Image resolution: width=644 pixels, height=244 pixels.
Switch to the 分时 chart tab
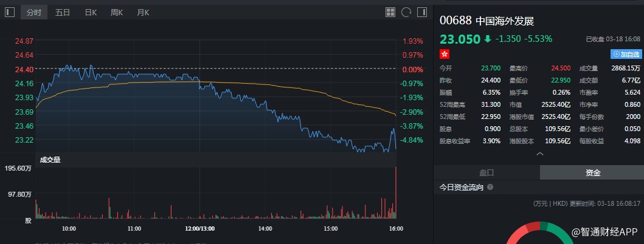pos(34,12)
